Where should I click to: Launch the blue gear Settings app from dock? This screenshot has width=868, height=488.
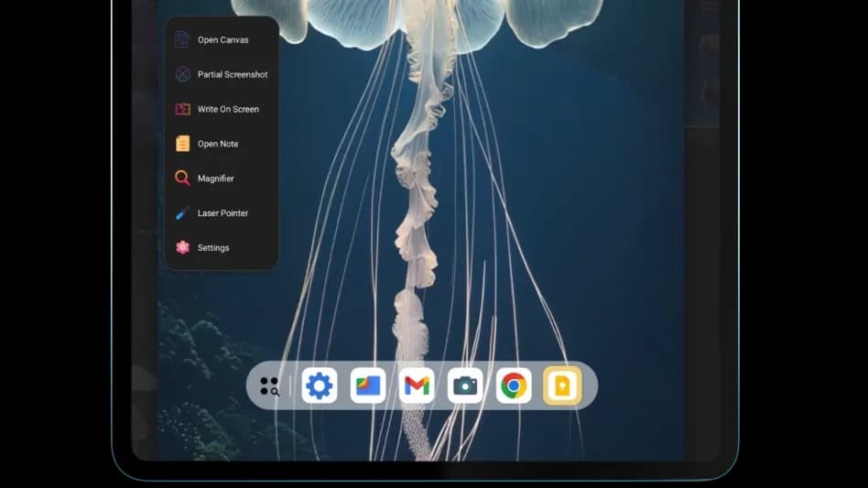[319, 386]
